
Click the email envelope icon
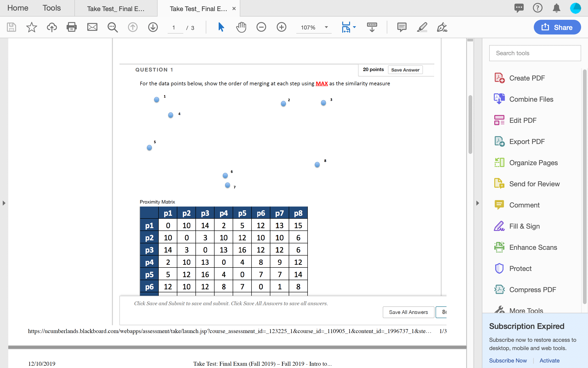(92, 27)
